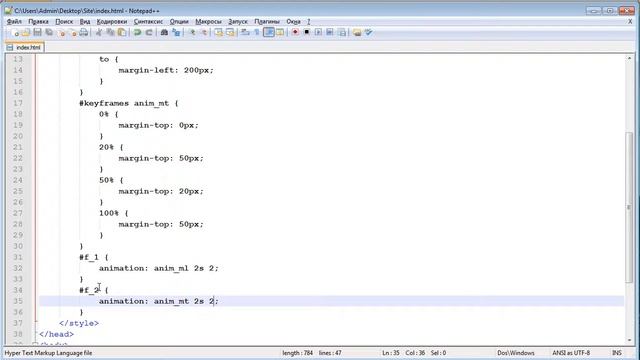This screenshot has width=640, height=360.
Task: Click 'animation: anim_mt 2s 2;' on line 35
Action: tap(159, 301)
